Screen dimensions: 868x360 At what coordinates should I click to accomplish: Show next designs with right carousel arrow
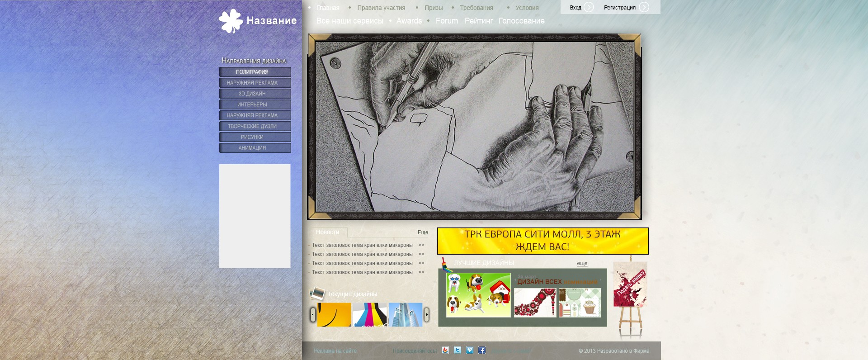[426, 314]
